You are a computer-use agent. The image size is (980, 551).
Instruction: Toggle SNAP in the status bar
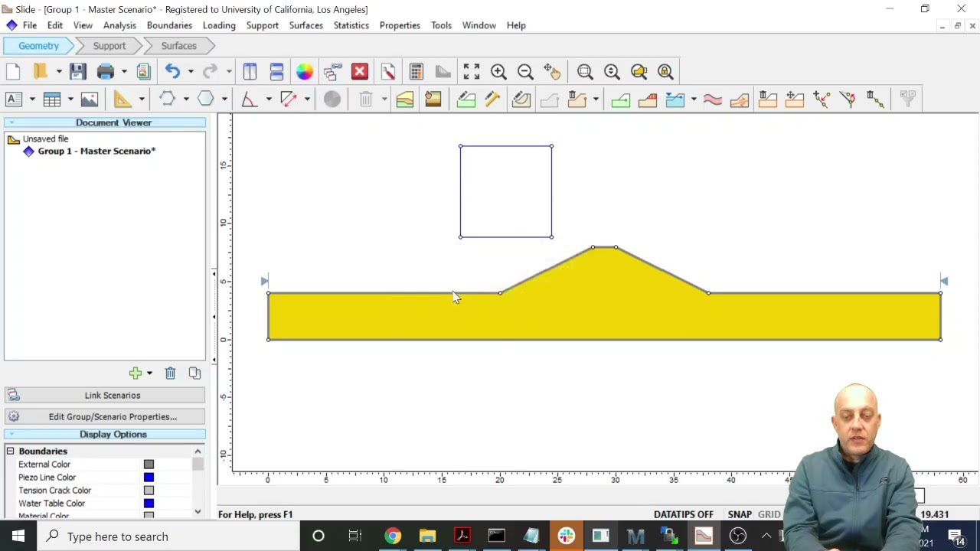click(x=740, y=515)
